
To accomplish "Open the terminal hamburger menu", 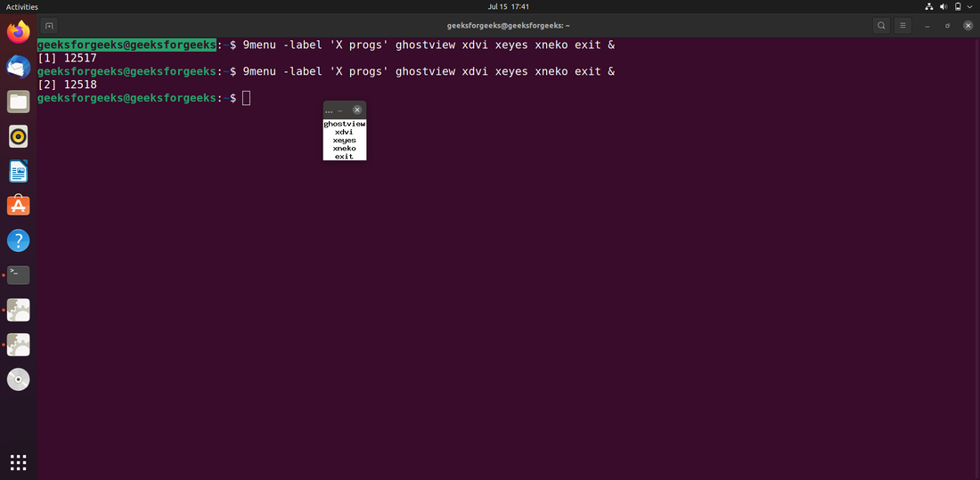I will (902, 26).
